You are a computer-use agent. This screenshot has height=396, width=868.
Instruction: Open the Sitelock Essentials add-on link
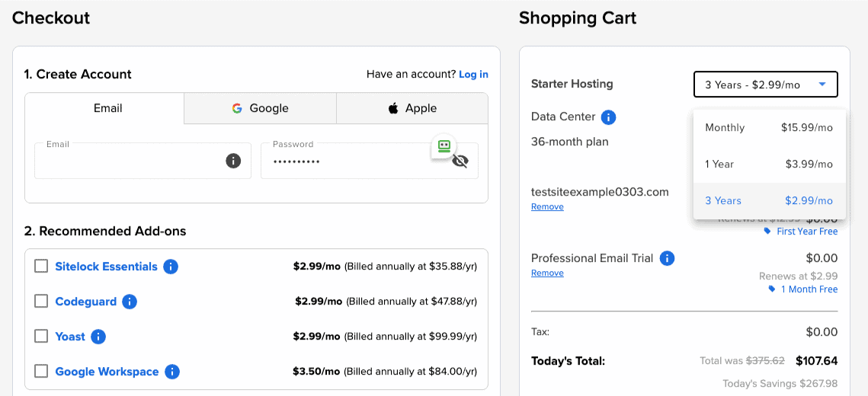106,267
